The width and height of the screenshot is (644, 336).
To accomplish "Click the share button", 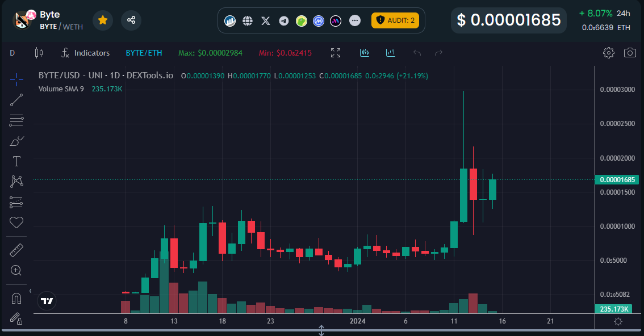I will click(x=131, y=20).
